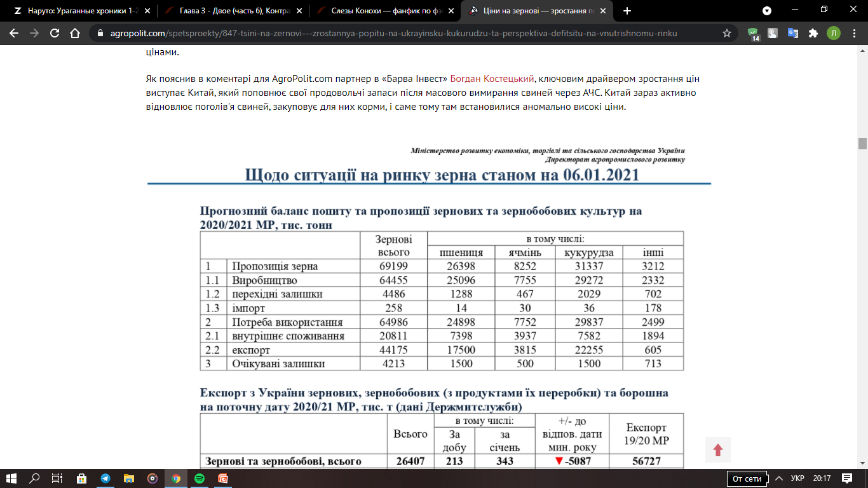
Task: Click the corn export value 22255
Action: (588, 350)
